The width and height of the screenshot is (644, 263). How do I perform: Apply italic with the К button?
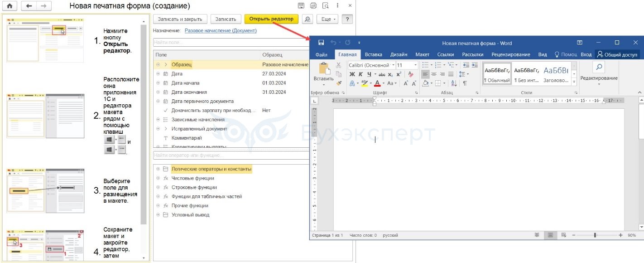(x=360, y=74)
